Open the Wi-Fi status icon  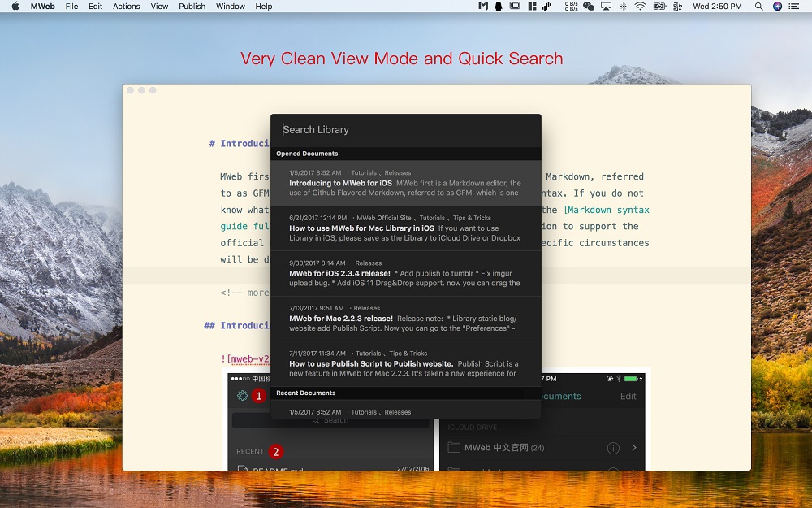[x=640, y=7]
